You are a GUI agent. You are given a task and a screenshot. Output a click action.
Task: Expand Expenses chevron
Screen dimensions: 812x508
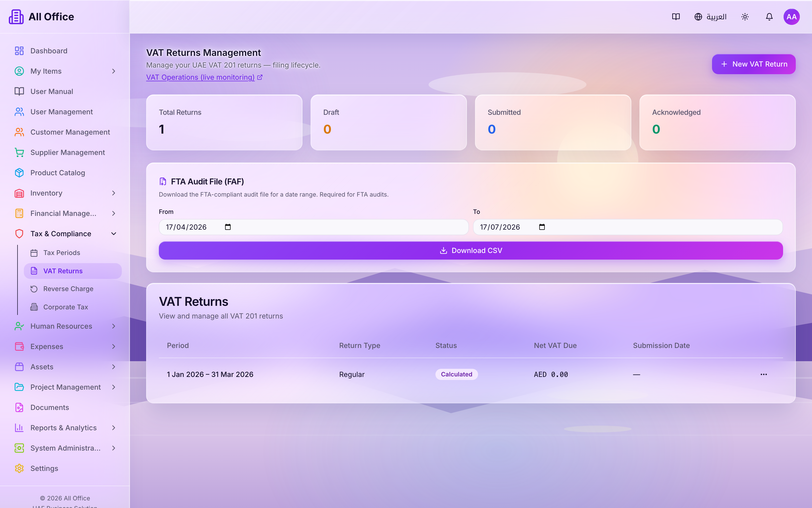[x=113, y=346]
